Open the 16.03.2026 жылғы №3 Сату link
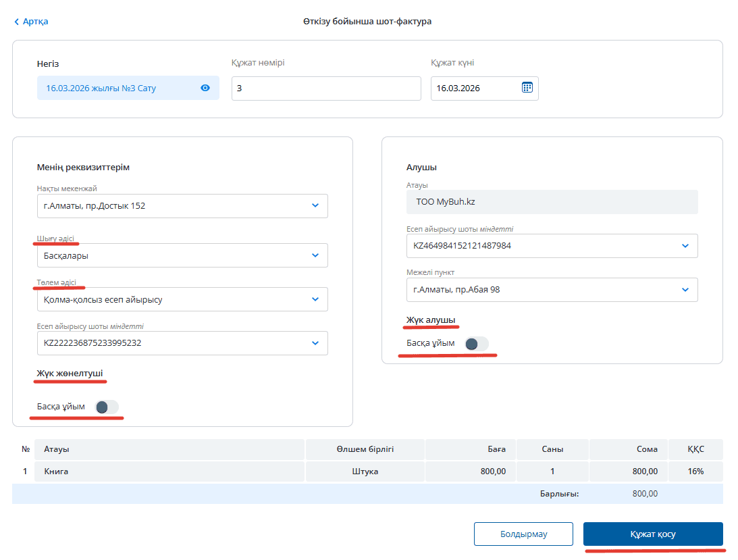 [101, 88]
